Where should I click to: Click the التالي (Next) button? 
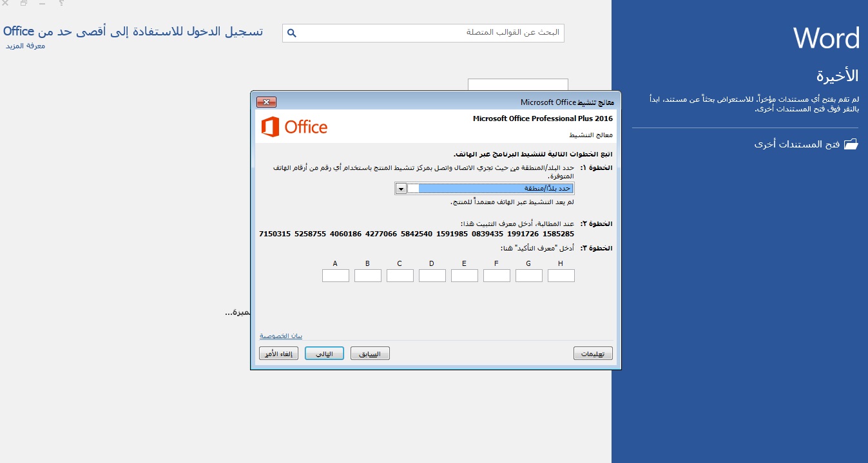coord(324,354)
